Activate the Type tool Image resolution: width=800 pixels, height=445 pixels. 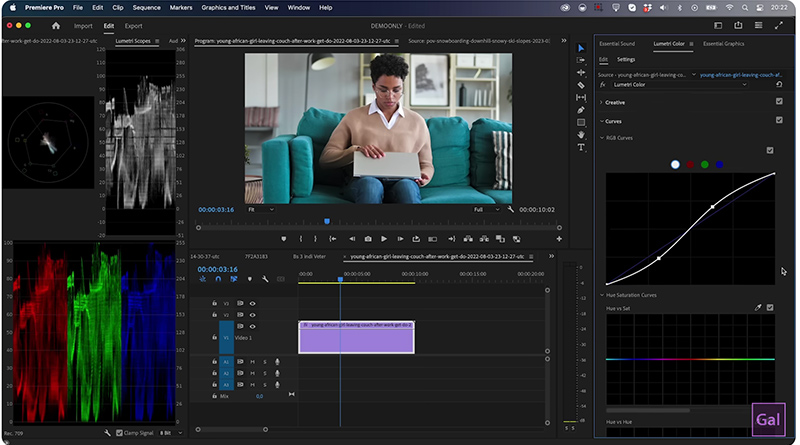click(581, 147)
